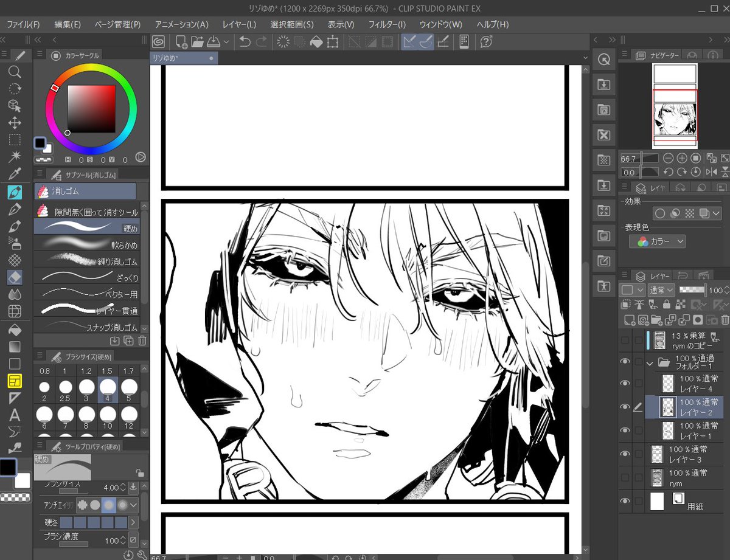Choose brush size 5 preset
730x560 pixels.
[x=128, y=390]
